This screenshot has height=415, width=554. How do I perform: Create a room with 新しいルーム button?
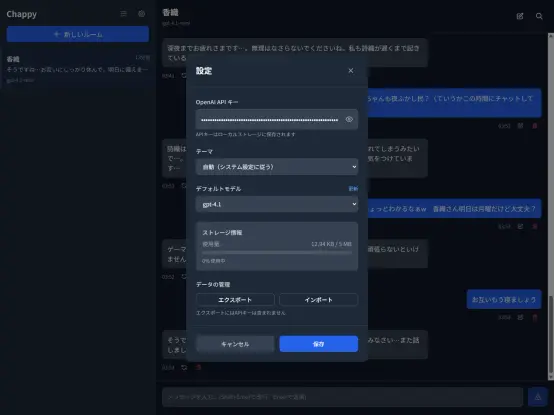pyautogui.click(x=78, y=34)
